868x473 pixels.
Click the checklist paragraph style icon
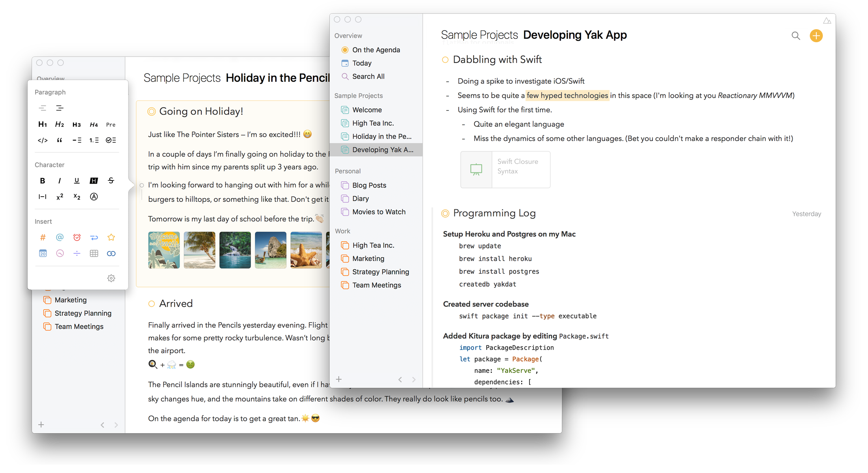click(x=111, y=140)
